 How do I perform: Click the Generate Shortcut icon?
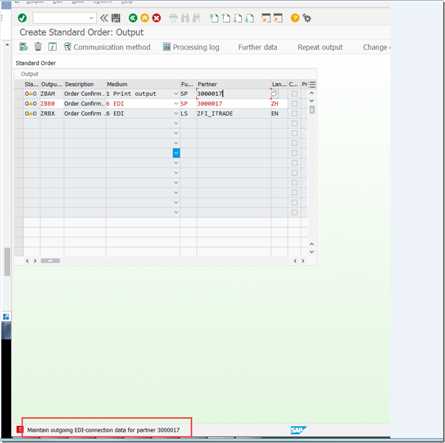point(278,18)
